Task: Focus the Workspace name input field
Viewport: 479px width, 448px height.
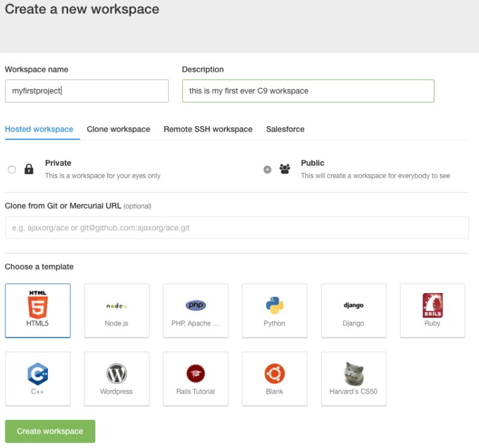Action: 87,91
